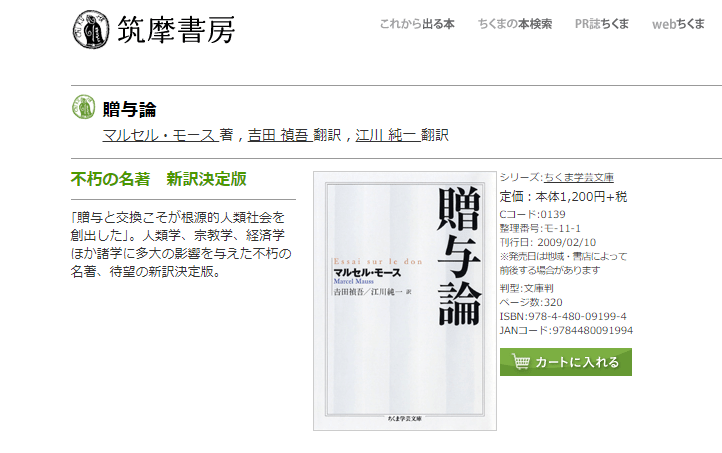Open the ちくまの本検索 menu item

click(x=515, y=24)
